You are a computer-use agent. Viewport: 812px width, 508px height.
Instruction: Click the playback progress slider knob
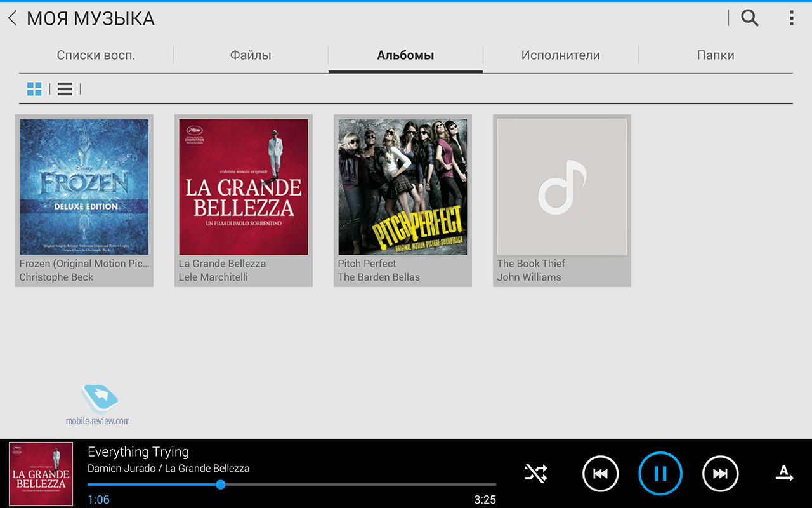click(x=221, y=485)
